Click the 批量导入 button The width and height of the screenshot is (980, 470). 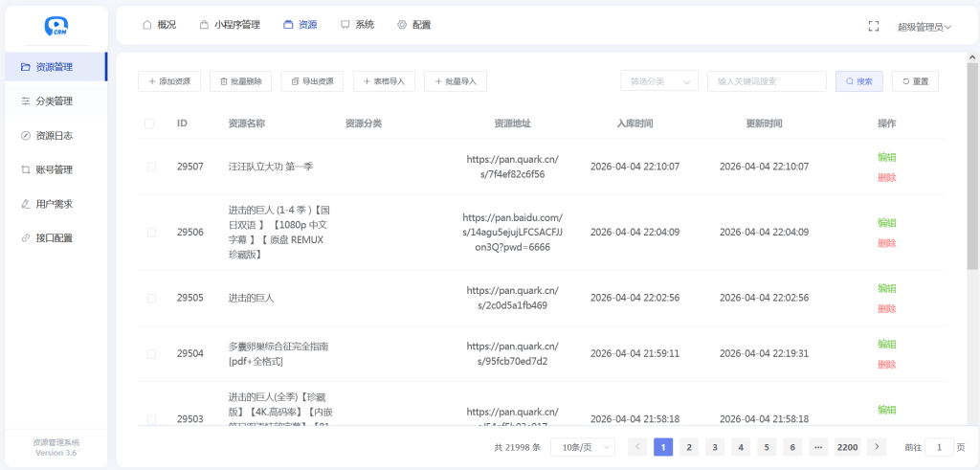click(x=455, y=81)
